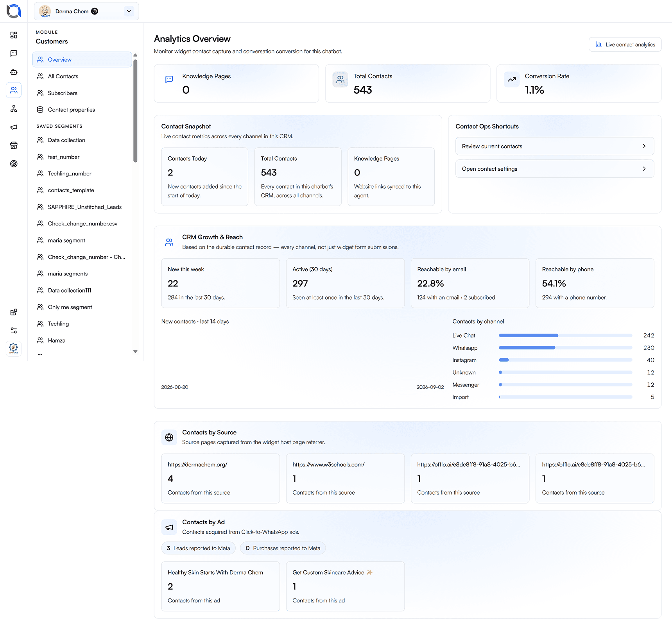Click Review current contacts shortcut
The width and height of the screenshot is (672, 629).
[554, 146]
